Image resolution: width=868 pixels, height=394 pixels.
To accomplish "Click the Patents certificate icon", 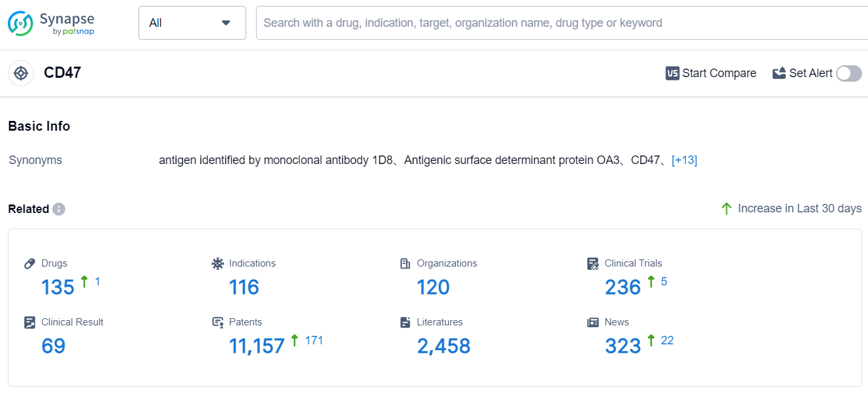I will click(x=217, y=322).
